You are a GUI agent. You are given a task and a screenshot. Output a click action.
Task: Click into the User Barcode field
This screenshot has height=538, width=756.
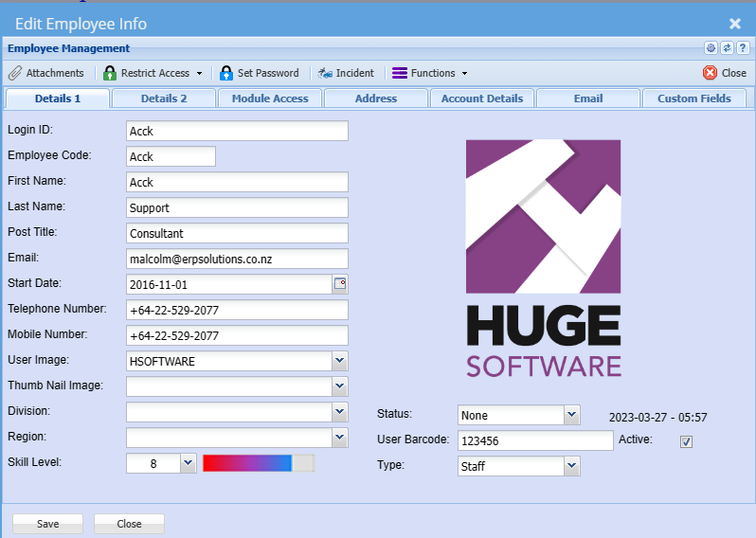pos(535,440)
